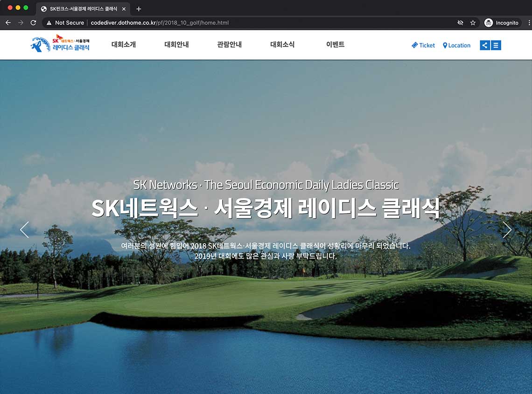Click the SK네트웍스 · 서울경제 레이디스 클래식 headline
532x394 pixels.
[266, 208]
